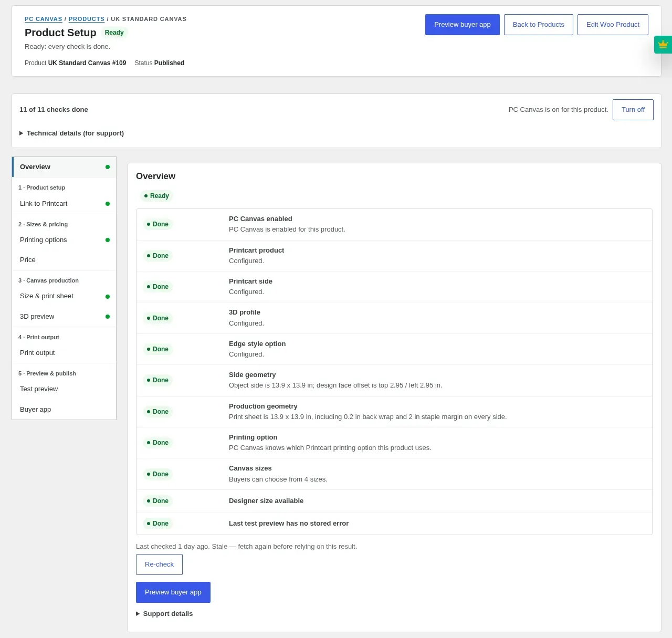Click '5 · Preview & publish' group heading
Screen dimensions: 672x638
tap(47, 373)
